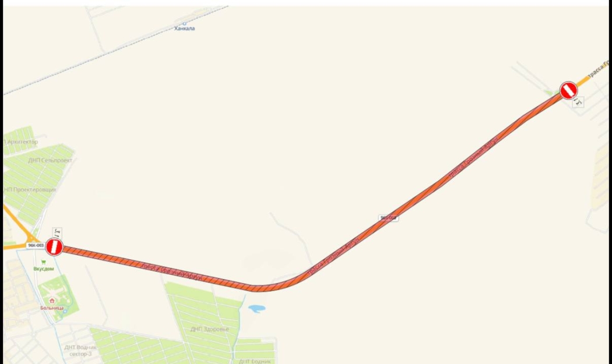Select the Больница hospital icon

click(x=52, y=301)
